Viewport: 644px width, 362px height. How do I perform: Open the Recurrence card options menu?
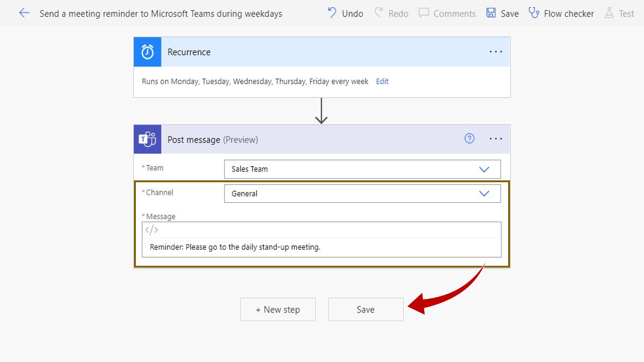point(496,51)
